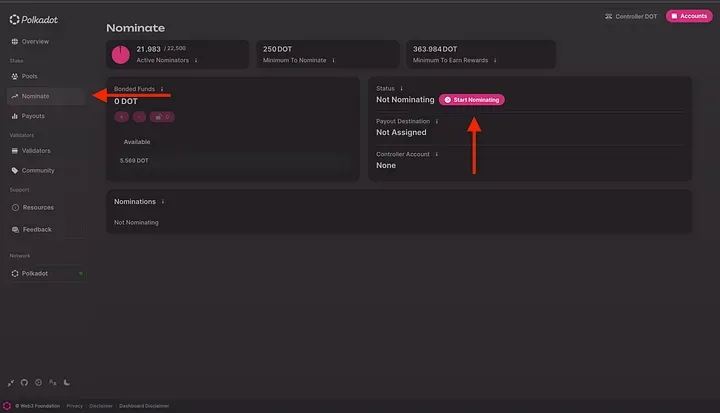This screenshot has height=413, width=720.
Task: Open the language translation icon
Action: [53, 382]
